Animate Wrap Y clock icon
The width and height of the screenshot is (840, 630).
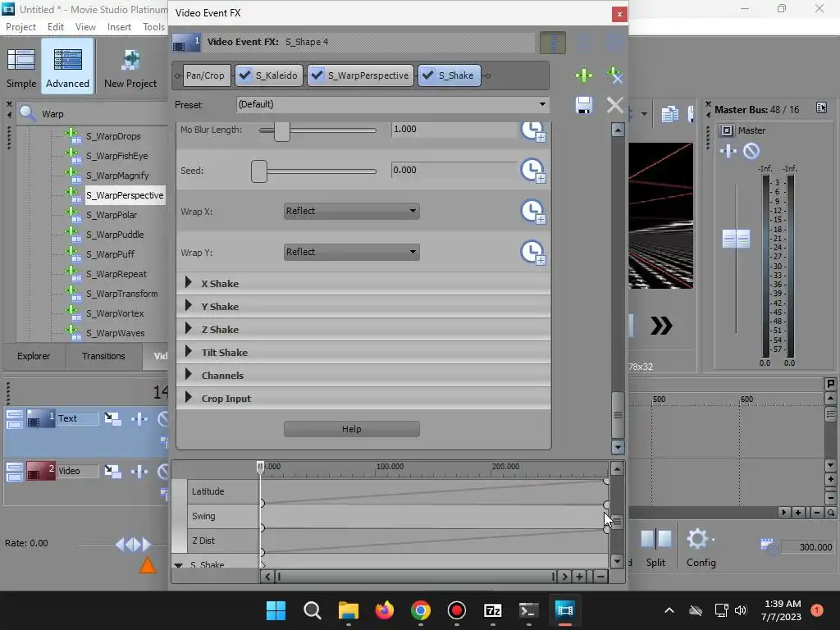(533, 253)
